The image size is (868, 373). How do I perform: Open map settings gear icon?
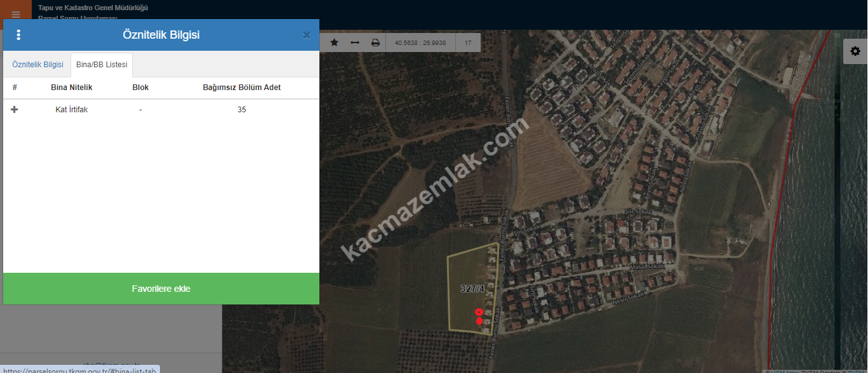click(855, 51)
